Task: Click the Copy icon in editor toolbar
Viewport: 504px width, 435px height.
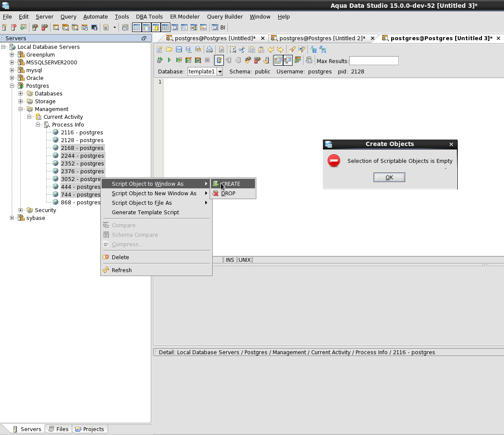Action: tap(252, 50)
